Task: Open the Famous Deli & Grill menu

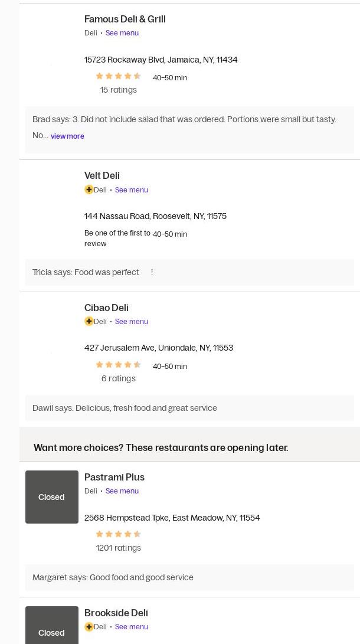Action: click(122, 33)
